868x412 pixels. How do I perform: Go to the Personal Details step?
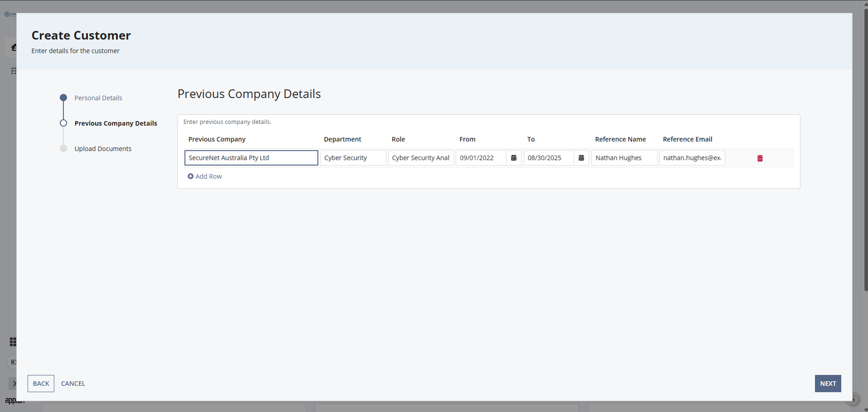[98, 98]
